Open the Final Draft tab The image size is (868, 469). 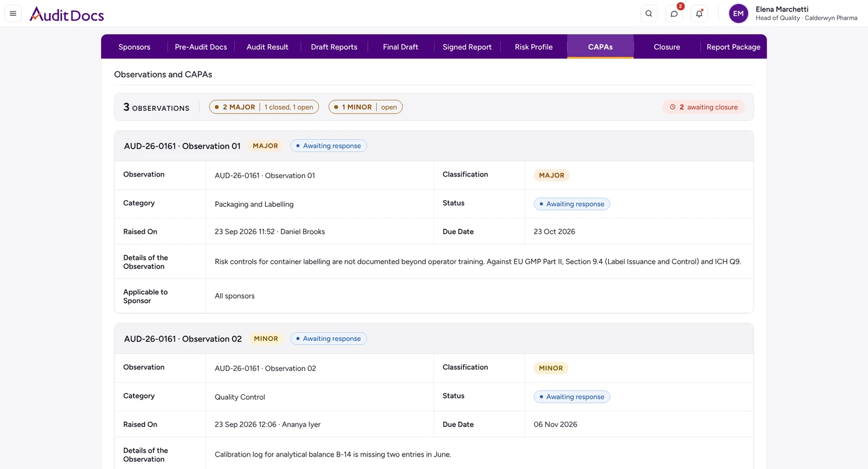point(400,47)
